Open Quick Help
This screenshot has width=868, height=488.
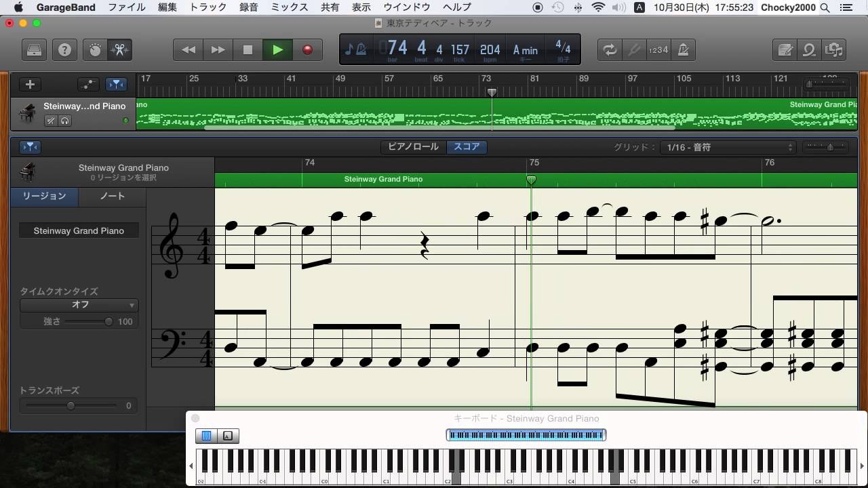[x=64, y=50]
